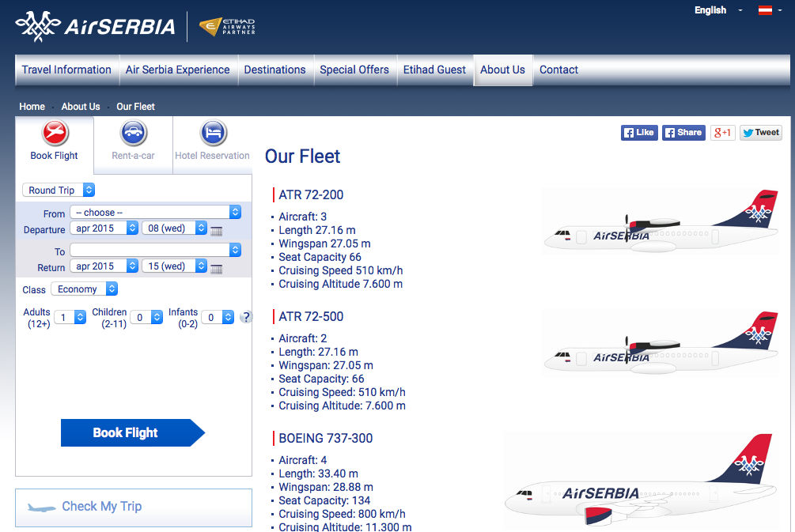Click the Facebook Share button
The height and width of the screenshot is (532, 795).
click(683, 133)
